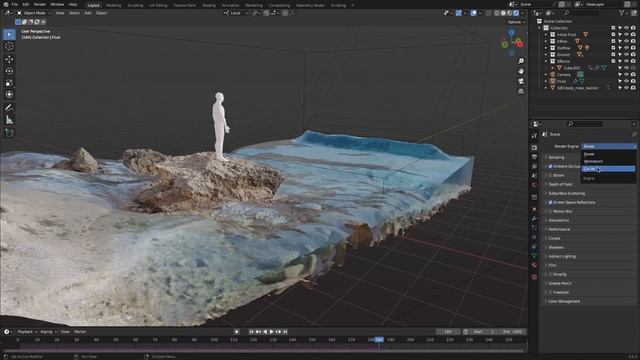Expand the Depth of Field panel

point(560,184)
